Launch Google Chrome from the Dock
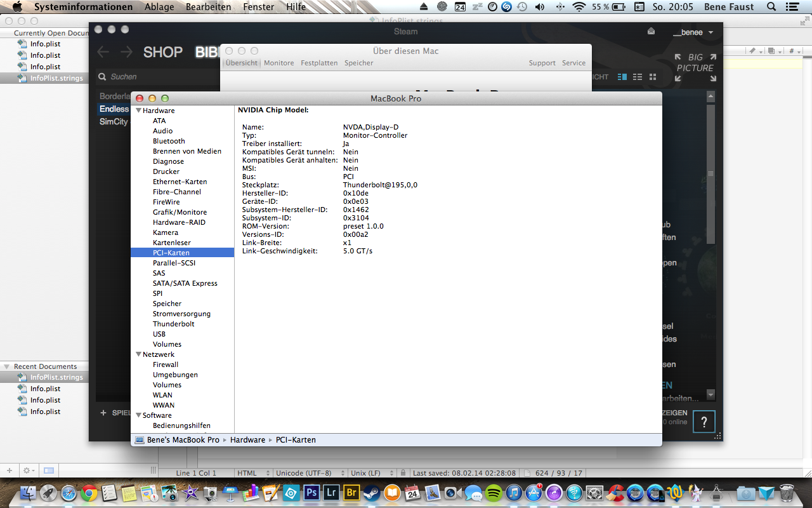The image size is (812, 508). [x=89, y=492]
